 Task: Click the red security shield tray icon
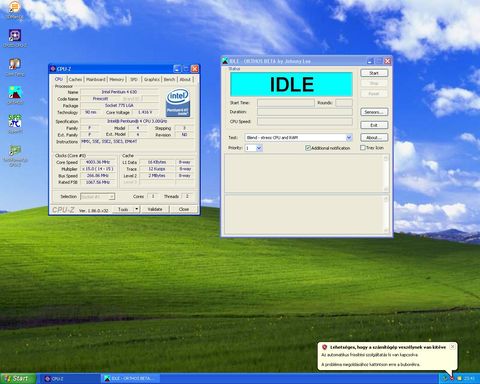click(x=452, y=378)
